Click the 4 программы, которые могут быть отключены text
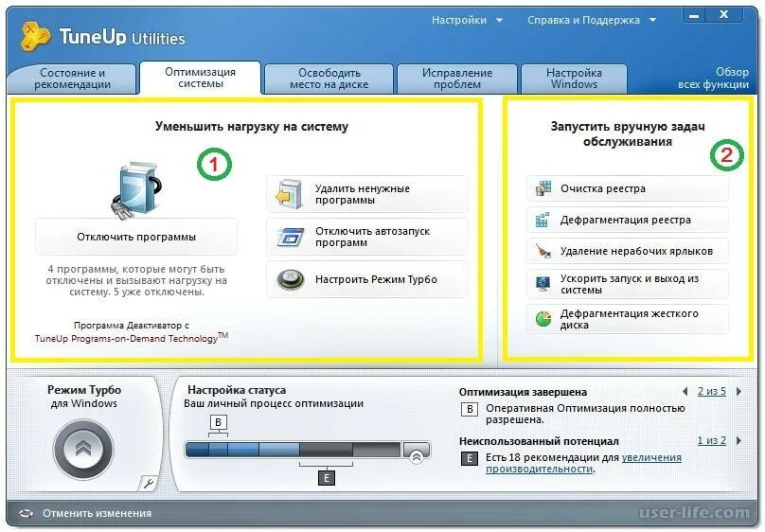The image size is (765, 532). click(x=136, y=280)
